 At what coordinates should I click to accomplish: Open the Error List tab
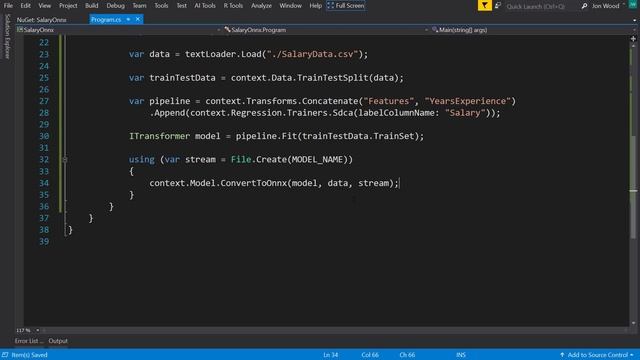tap(29, 341)
